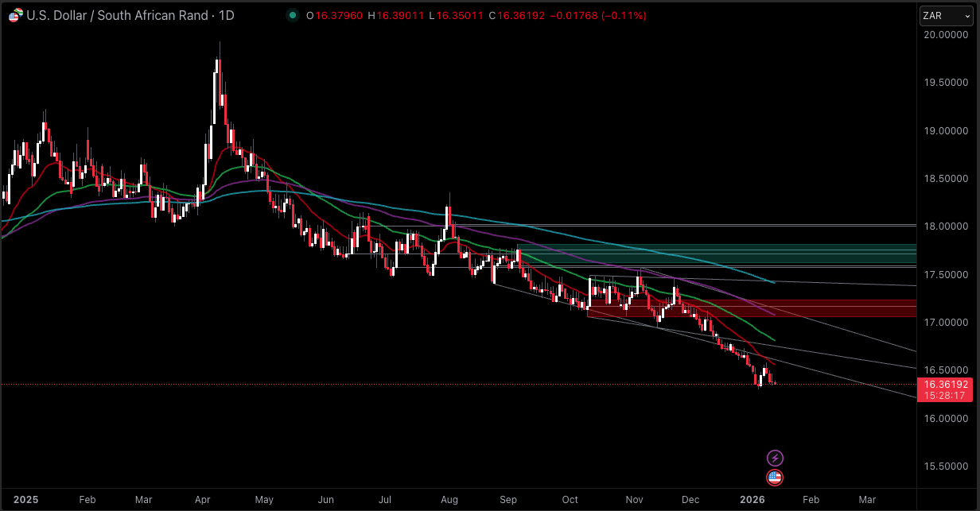Open the ZAR currency dropdown

click(x=946, y=15)
